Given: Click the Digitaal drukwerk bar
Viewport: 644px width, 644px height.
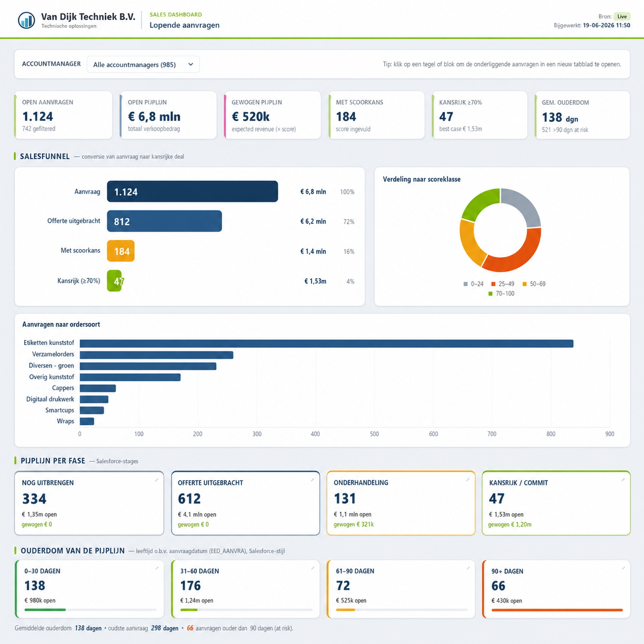Looking at the screenshot, I should coord(94,400).
